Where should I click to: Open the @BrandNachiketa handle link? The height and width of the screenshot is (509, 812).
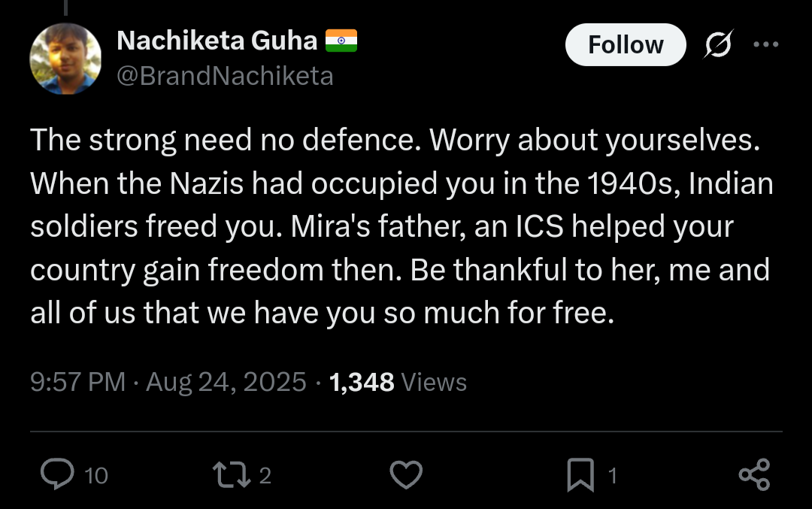pos(225,76)
